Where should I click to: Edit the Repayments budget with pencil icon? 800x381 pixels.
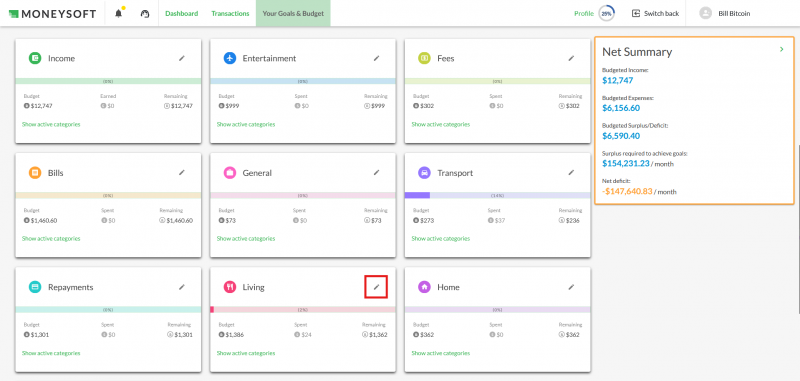point(182,287)
